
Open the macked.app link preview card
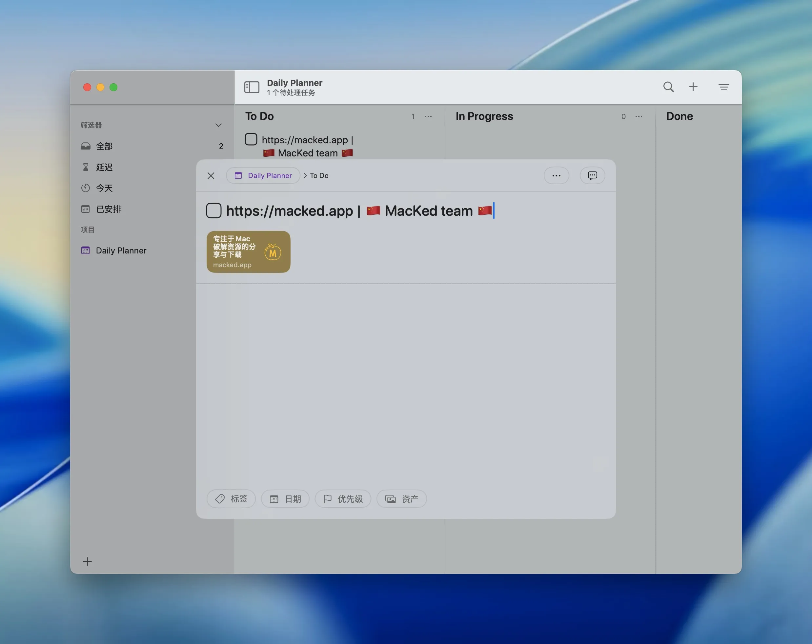pyautogui.click(x=248, y=252)
